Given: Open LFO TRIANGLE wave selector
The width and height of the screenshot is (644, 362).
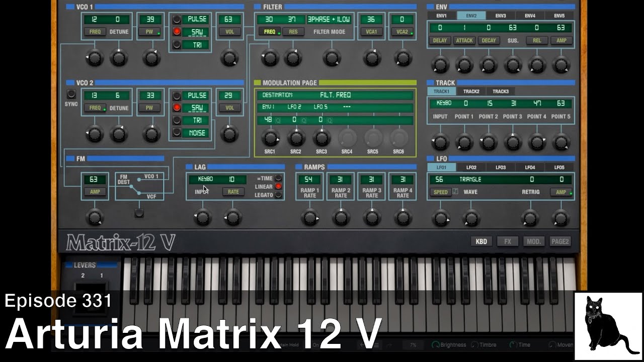Looking at the screenshot, I should click(470, 179).
